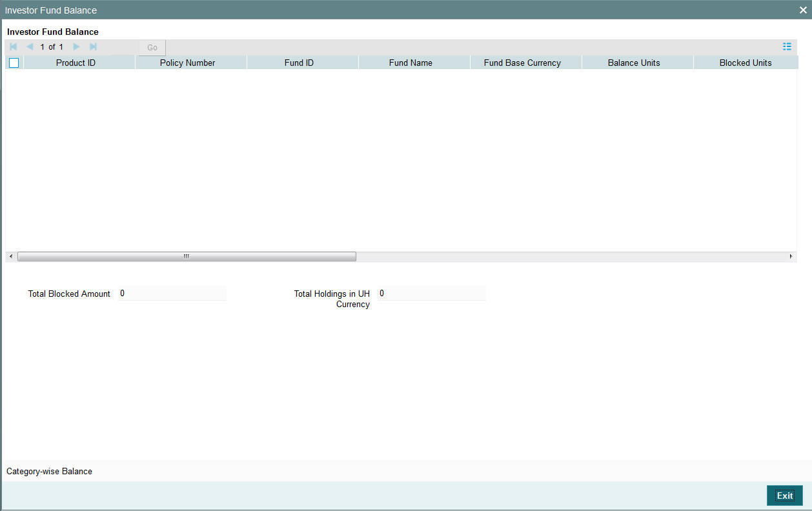This screenshot has height=511, width=812.
Task: Click the Exit button
Action: tap(785, 496)
